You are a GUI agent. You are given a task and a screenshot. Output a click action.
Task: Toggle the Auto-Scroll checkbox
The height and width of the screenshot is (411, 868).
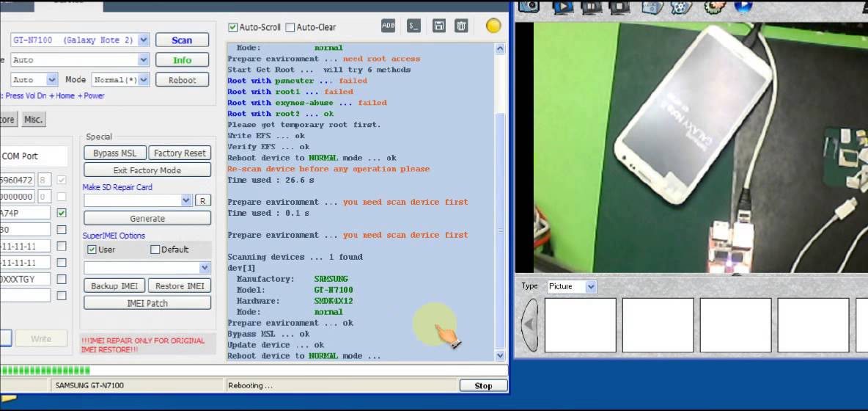click(233, 27)
